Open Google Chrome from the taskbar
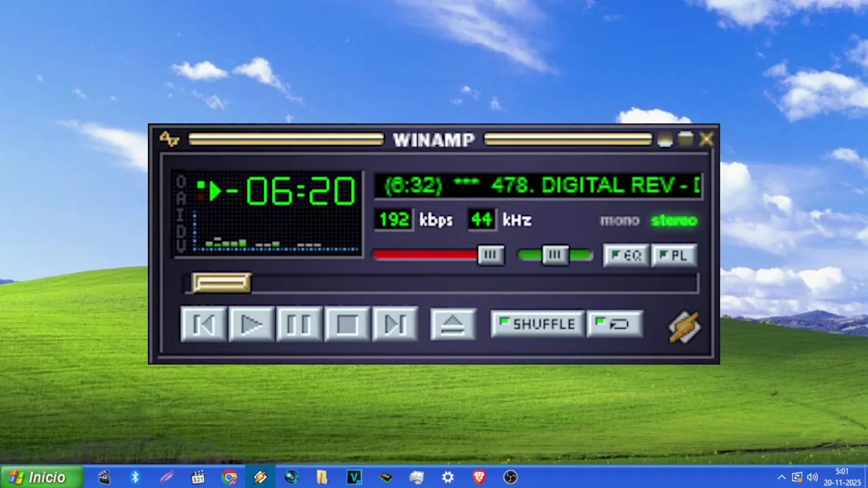 tap(229, 477)
